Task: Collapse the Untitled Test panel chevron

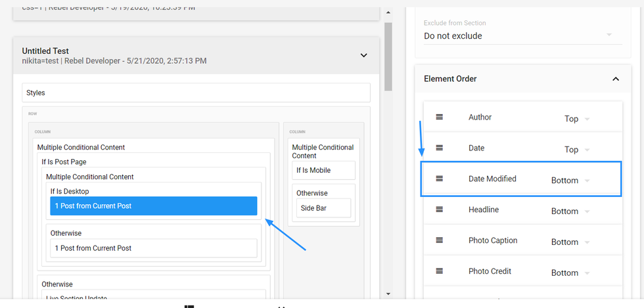Action: coord(363,55)
